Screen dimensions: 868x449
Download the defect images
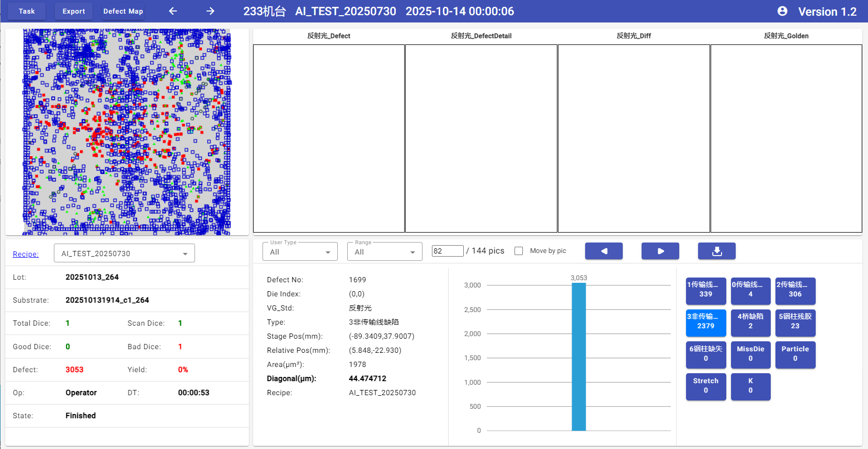coord(716,251)
